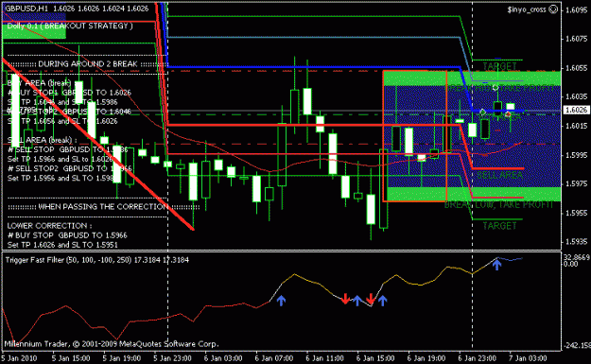This screenshot has width=591, height=364.
Task: Select line 'Set TP 1.6026 and SL TO 1.5951'
Action: (x=62, y=245)
